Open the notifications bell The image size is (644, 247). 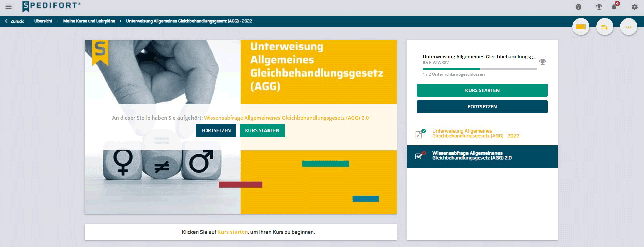[x=614, y=7]
